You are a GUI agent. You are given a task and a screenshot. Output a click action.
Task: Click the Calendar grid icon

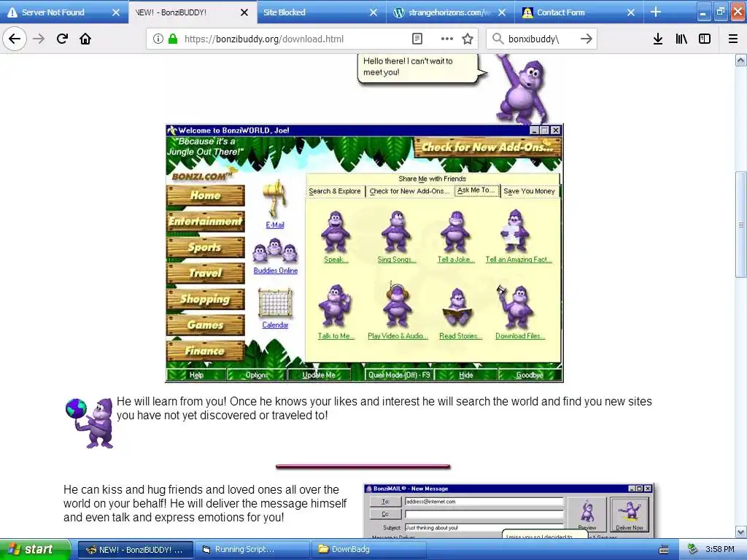tap(275, 303)
